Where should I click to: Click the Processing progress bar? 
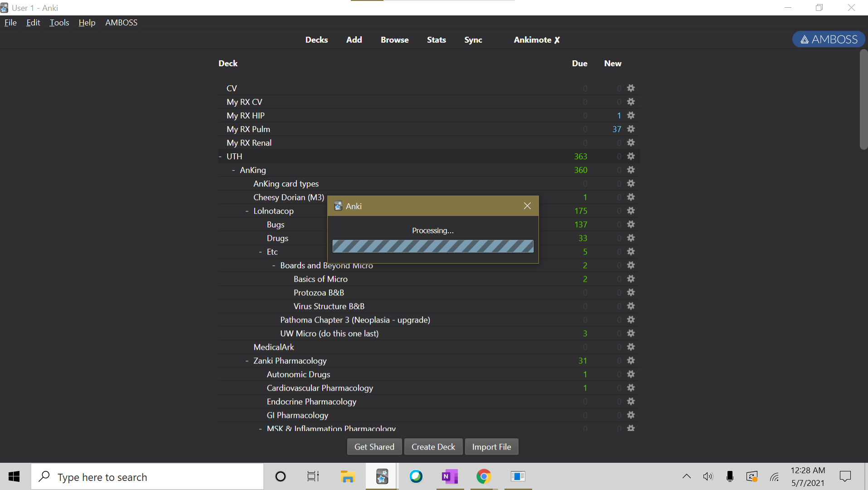[433, 246]
